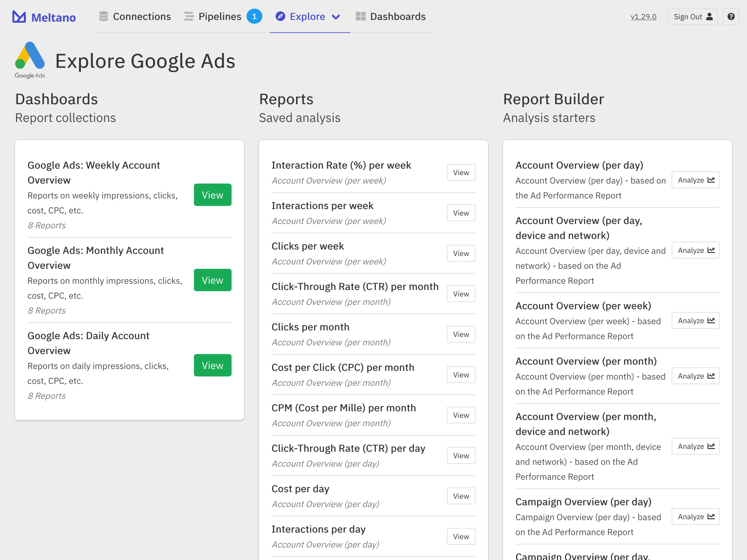Image resolution: width=747 pixels, height=560 pixels.
Task: View the Clicks per week report
Action: [x=461, y=253]
